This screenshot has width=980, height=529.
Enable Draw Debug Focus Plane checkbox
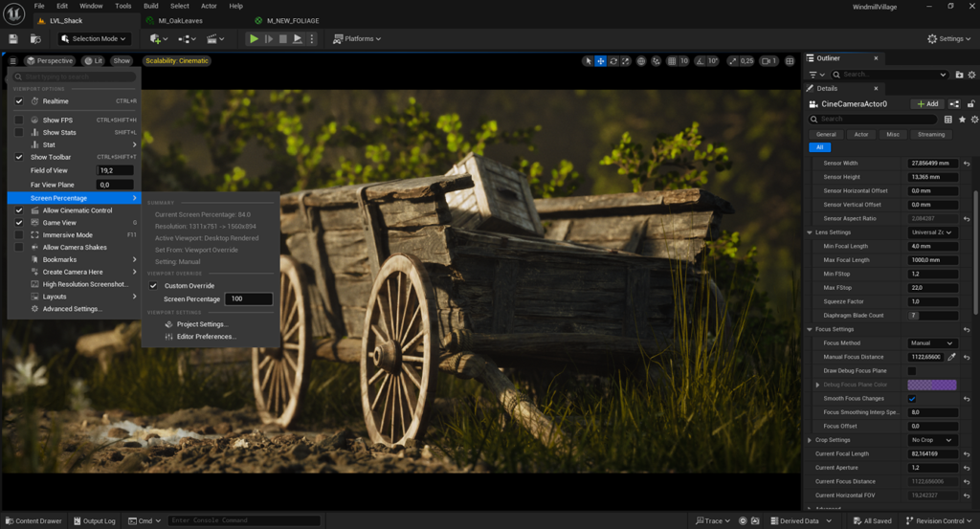tap(912, 371)
